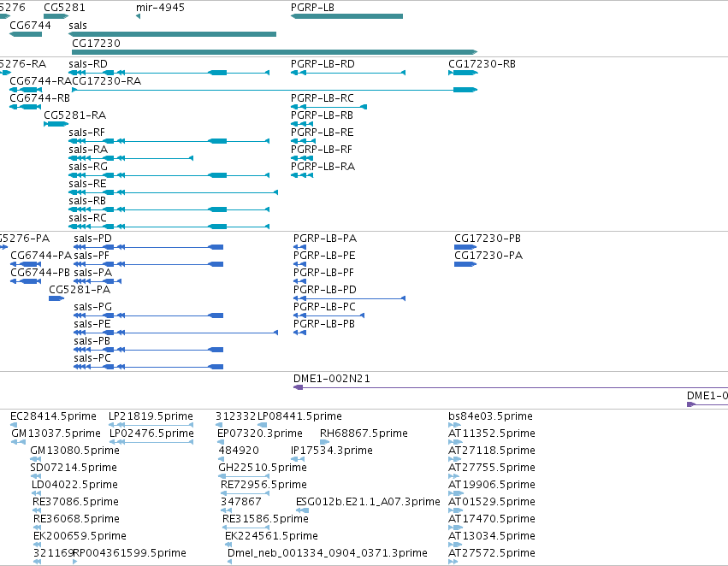Screen dimensions: 728x566
Task: Click the sals-RD transcript label
Action: point(88,63)
